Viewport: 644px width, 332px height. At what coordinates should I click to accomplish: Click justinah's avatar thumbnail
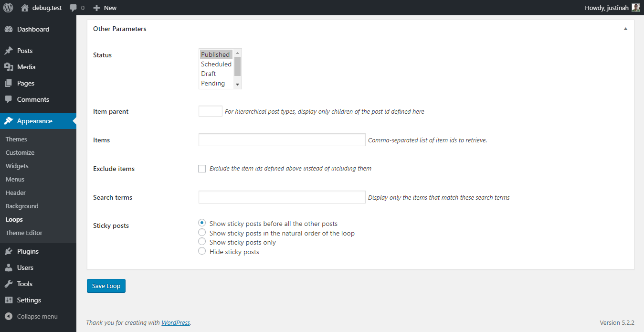pos(636,8)
